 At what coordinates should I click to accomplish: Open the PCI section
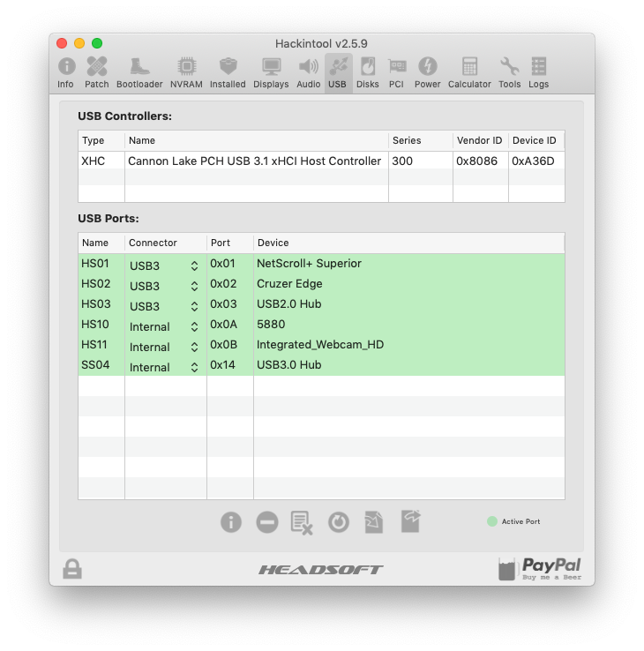(396, 73)
